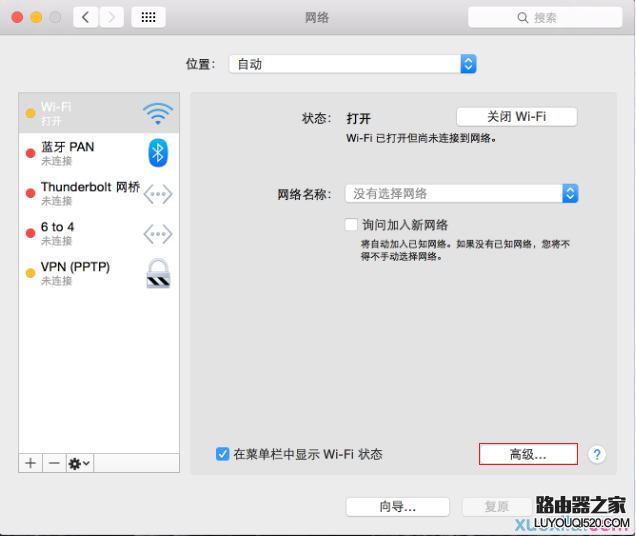The image size is (636, 536).
Task: Click the 复原 revert button
Action: [x=497, y=507]
